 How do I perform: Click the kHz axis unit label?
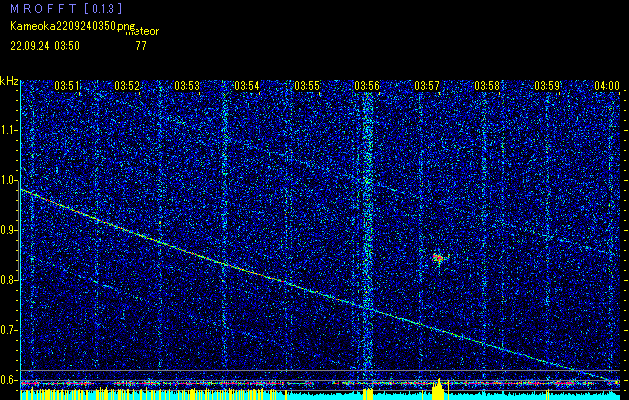tap(9, 81)
